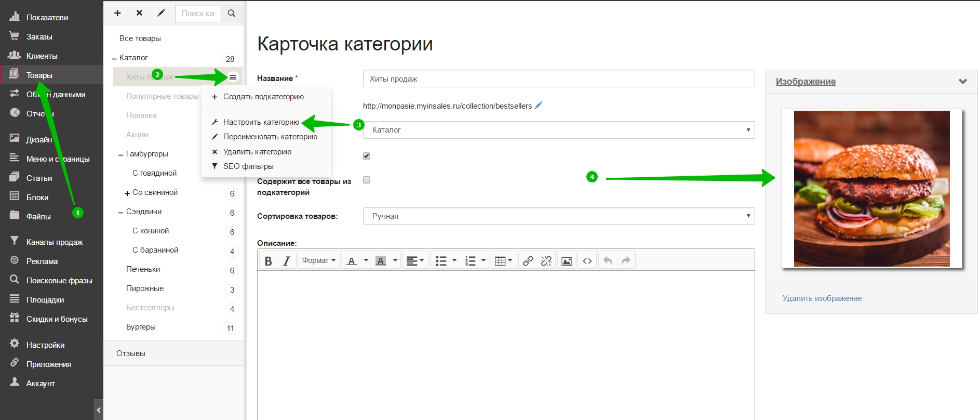The image size is (980, 420).
Task: Collapse the Изображение panel with chevron
Action: click(x=963, y=82)
